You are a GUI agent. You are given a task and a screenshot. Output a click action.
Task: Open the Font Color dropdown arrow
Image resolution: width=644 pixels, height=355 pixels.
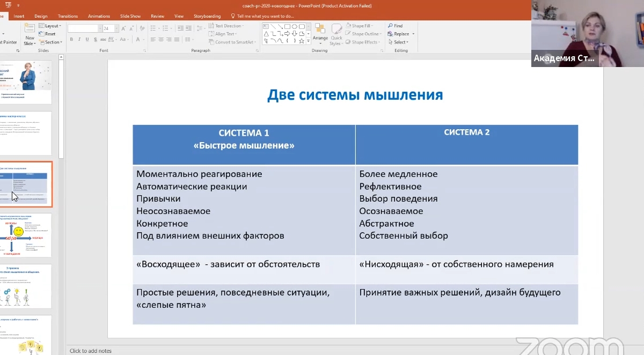(x=142, y=40)
